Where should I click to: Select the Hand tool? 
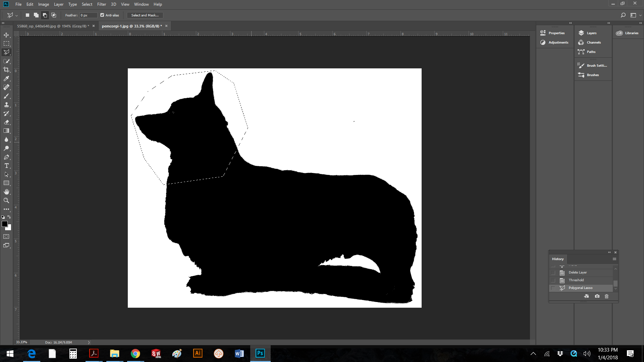point(6,192)
